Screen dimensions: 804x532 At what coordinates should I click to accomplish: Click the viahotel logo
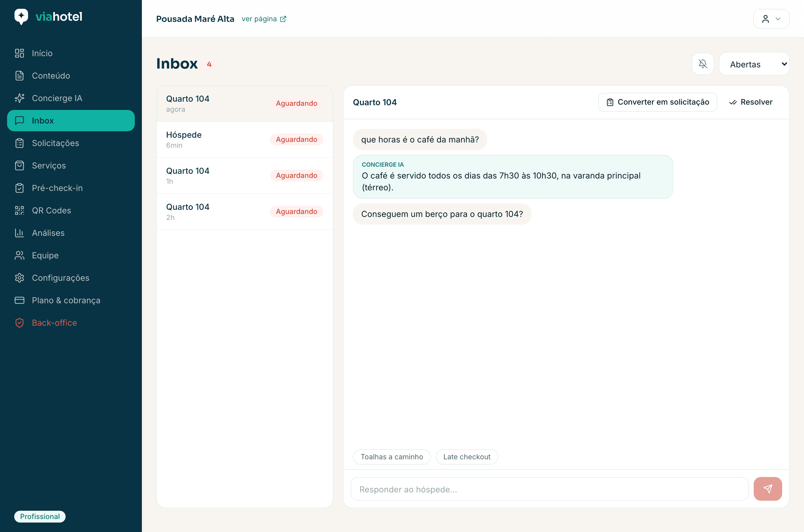tap(48, 17)
